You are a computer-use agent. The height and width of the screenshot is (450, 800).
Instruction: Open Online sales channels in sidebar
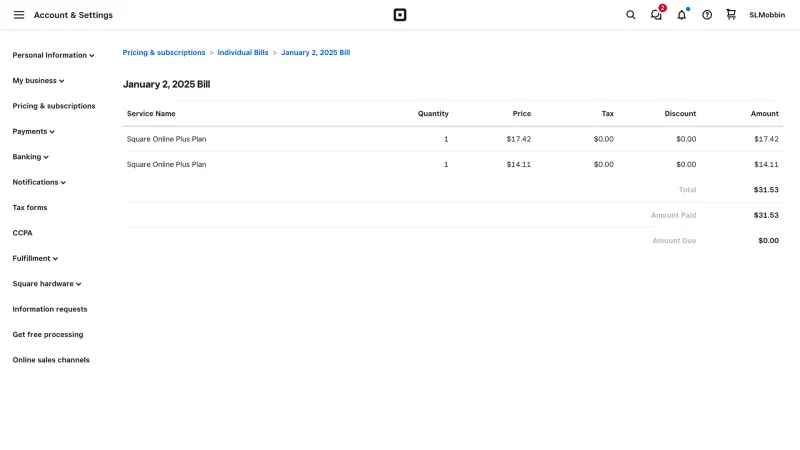click(x=51, y=360)
